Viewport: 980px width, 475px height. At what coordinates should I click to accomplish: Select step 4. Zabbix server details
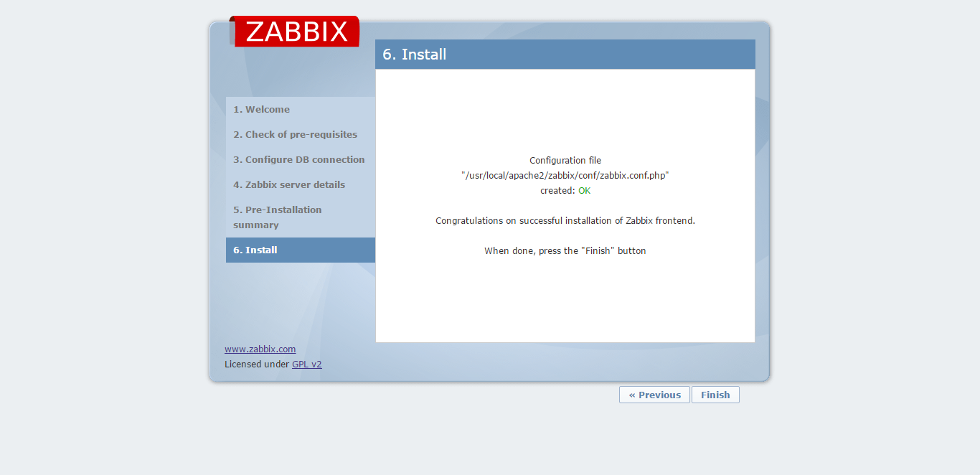click(x=301, y=185)
